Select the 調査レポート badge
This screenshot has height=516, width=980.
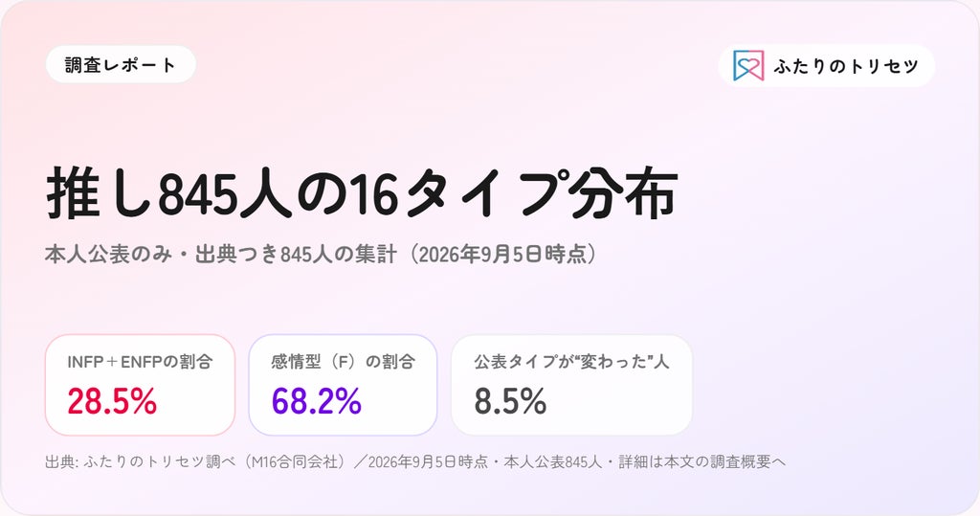pos(121,64)
